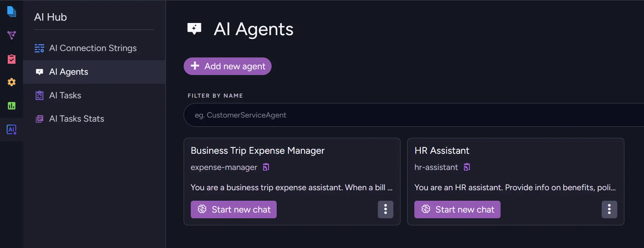Start new chat with Business Trip Expense Manager
This screenshot has height=248, width=644.
coord(234,209)
